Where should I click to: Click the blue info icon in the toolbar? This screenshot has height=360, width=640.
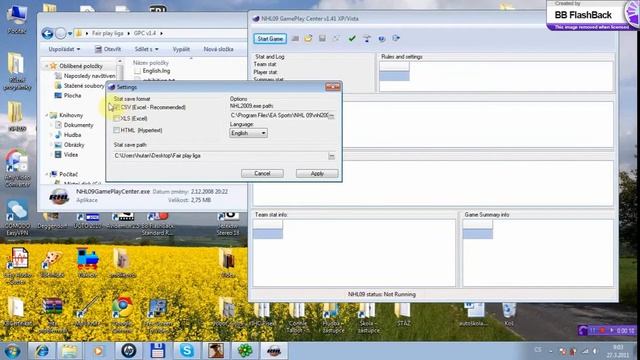382,38
